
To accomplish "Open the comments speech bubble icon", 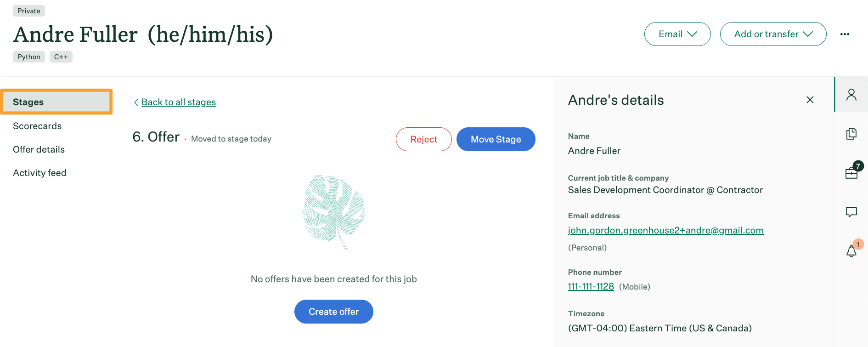I will 851,212.
